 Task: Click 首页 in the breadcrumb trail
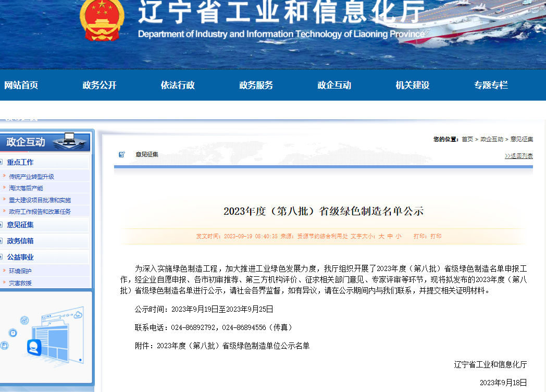tap(467, 140)
